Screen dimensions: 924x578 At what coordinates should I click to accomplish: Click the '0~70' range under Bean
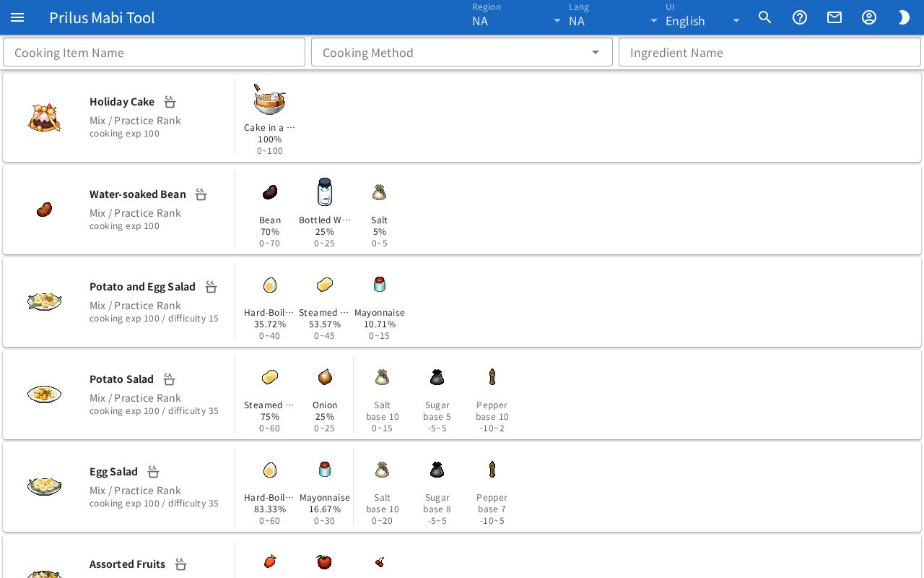click(x=270, y=243)
